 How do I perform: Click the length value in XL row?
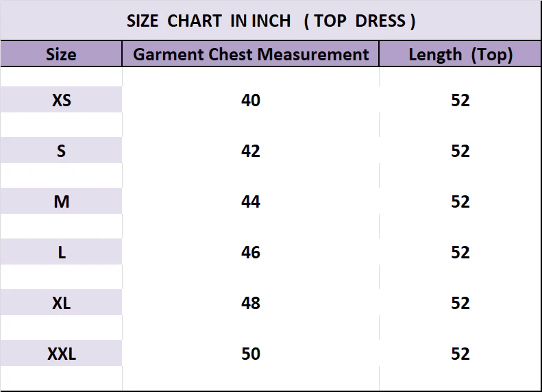click(x=460, y=303)
